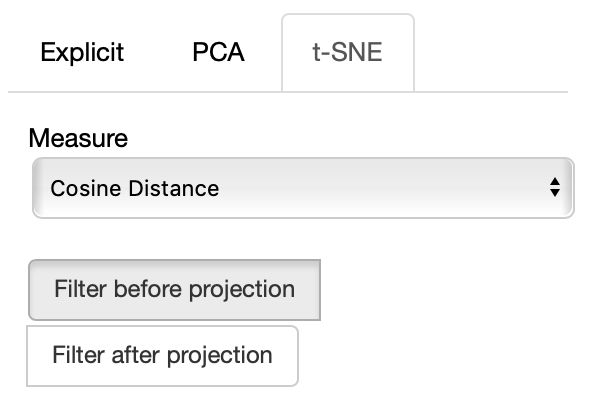598x394 pixels.
Task: Activate the currently selected t-SNE tab
Action: coord(348,52)
